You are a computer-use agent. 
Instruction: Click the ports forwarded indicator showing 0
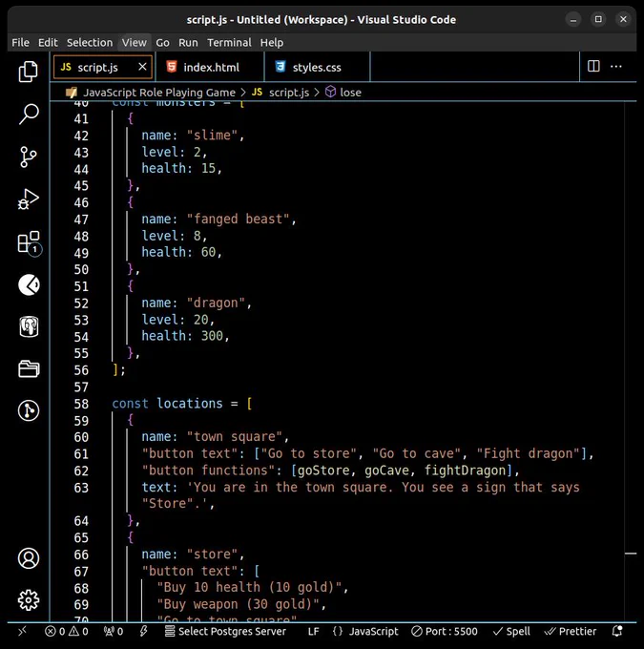point(114,631)
